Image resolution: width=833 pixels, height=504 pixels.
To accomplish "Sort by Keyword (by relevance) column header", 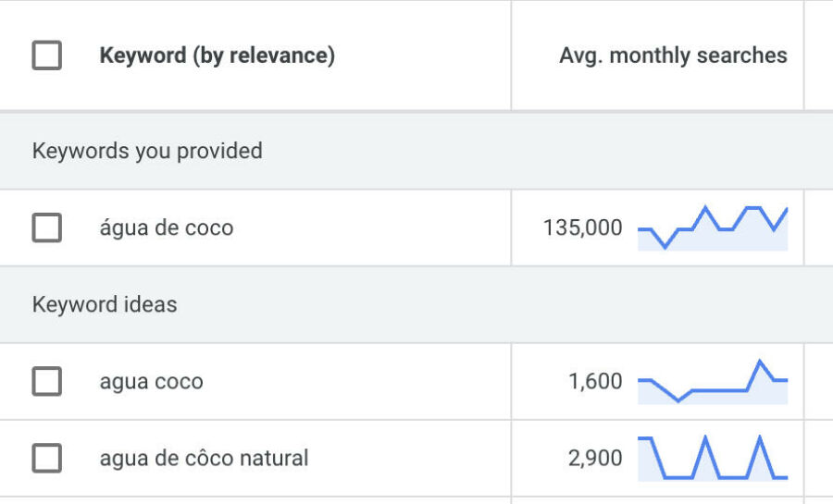I will [218, 55].
